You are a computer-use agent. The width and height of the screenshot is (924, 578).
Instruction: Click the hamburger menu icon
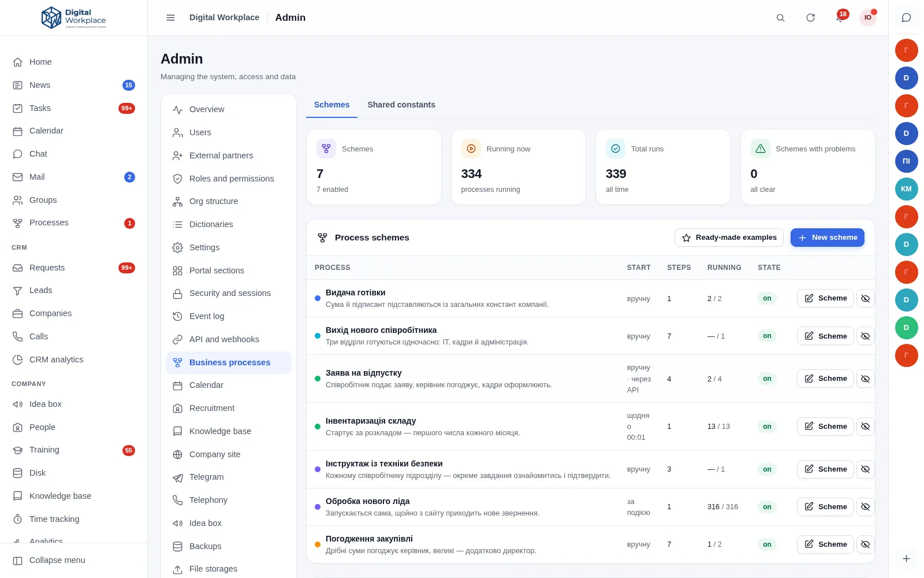pyautogui.click(x=170, y=18)
